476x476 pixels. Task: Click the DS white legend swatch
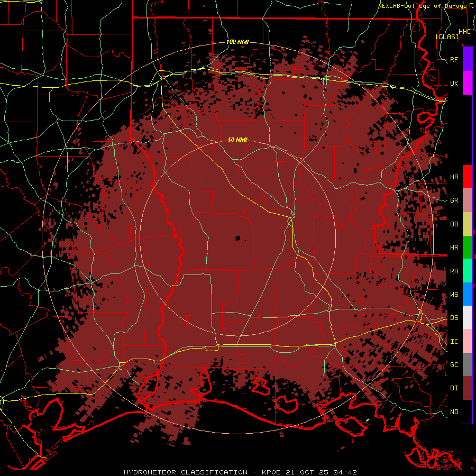coord(467,317)
